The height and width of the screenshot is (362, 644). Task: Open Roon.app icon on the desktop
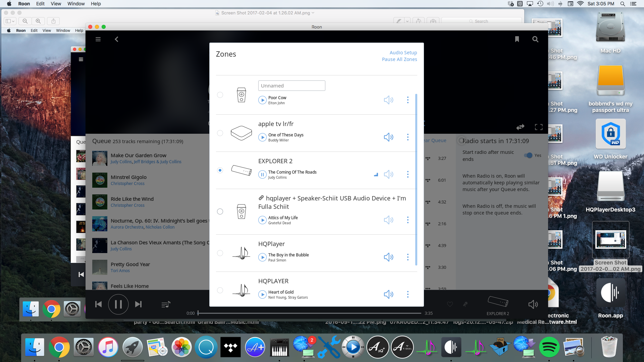click(610, 298)
